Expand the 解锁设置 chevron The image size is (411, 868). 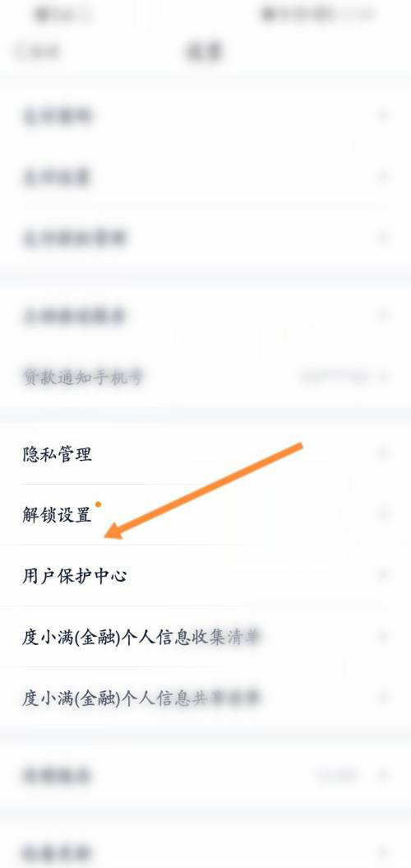click(x=383, y=514)
